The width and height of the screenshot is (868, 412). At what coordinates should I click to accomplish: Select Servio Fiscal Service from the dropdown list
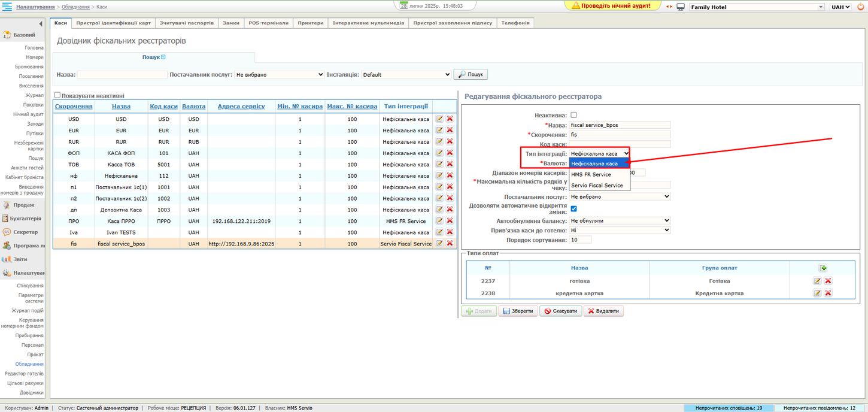(x=597, y=186)
